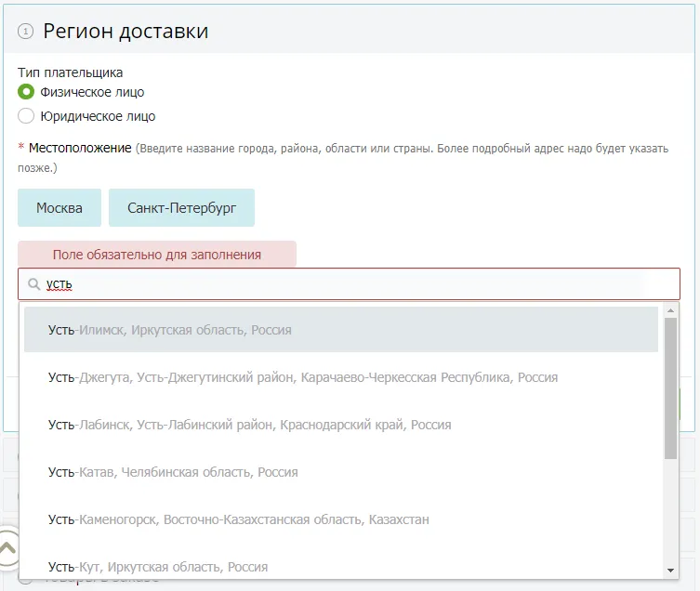Click the scrollbar down arrow
The image size is (700, 591).
pos(671,570)
